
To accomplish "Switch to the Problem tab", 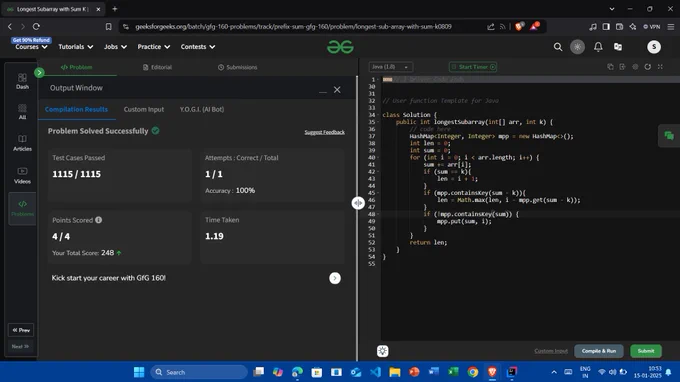I will coord(76,67).
